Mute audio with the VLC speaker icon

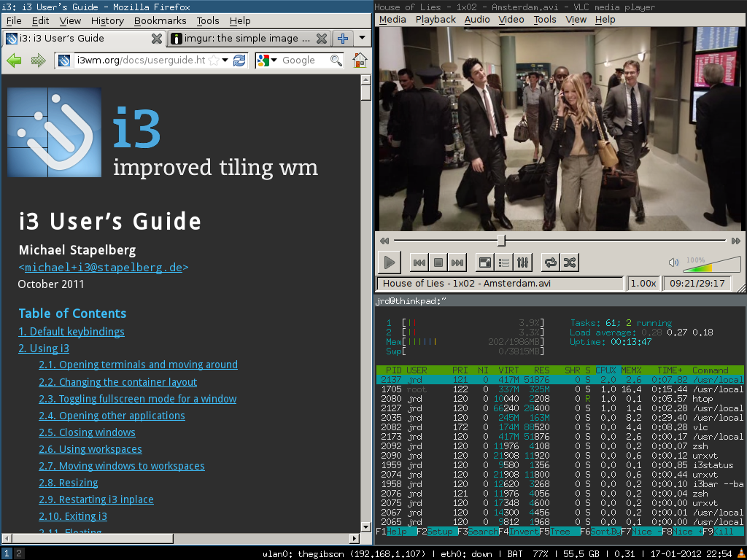coord(673,262)
